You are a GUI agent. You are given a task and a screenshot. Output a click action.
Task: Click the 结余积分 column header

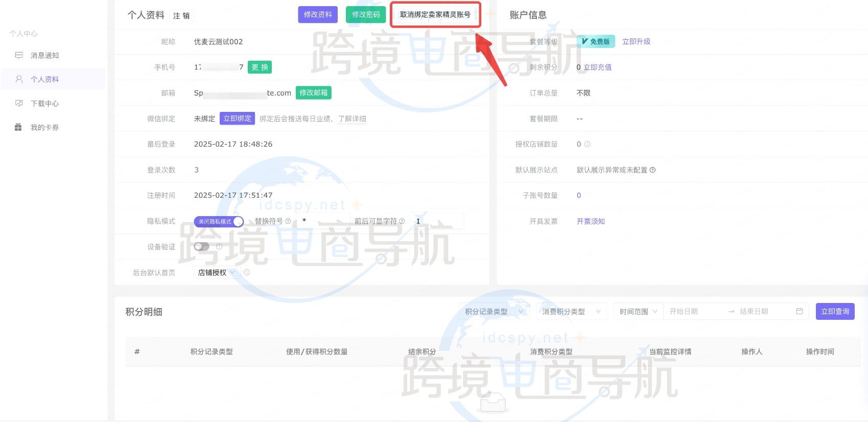(422, 351)
